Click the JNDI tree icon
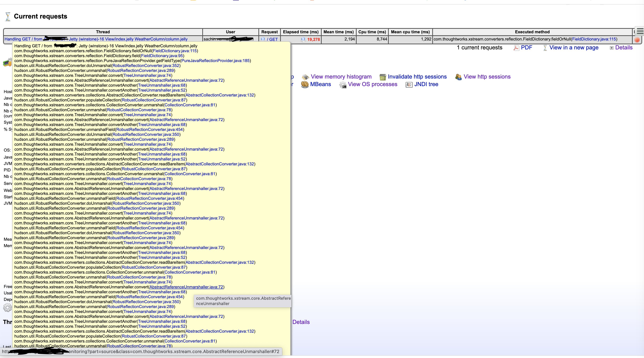 pos(409,85)
